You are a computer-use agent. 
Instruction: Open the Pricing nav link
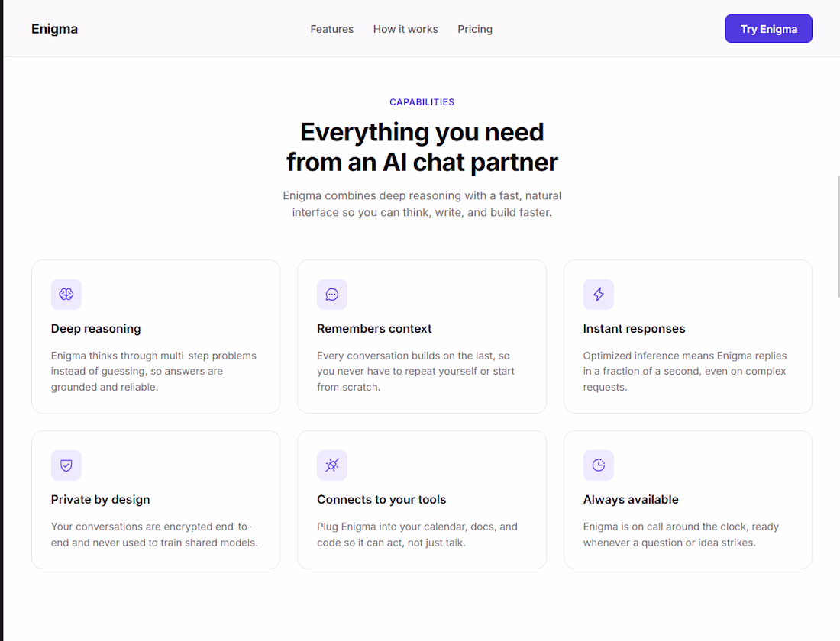475,29
